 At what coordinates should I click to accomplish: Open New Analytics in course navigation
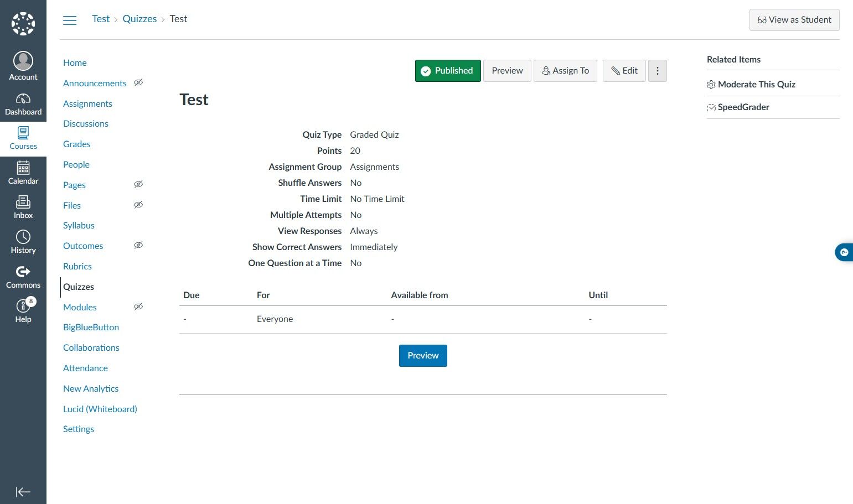91,388
